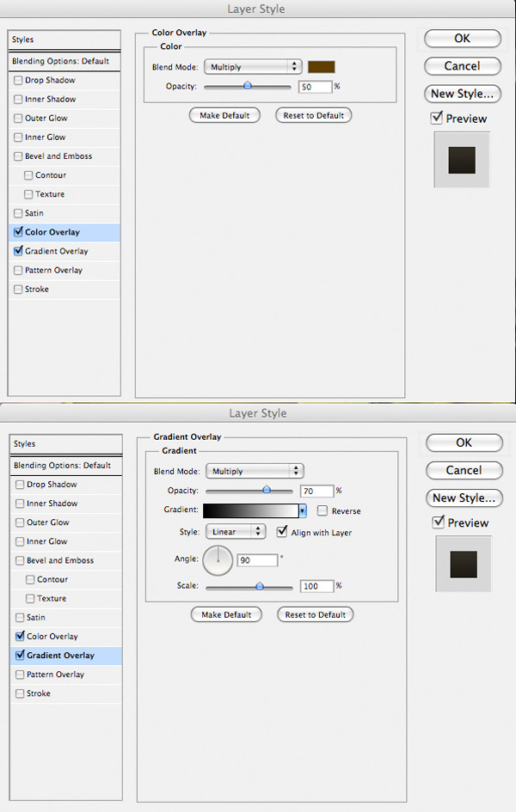Click Cancel in the bottom Layer Style dialog
516x812 pixels.
464,470
